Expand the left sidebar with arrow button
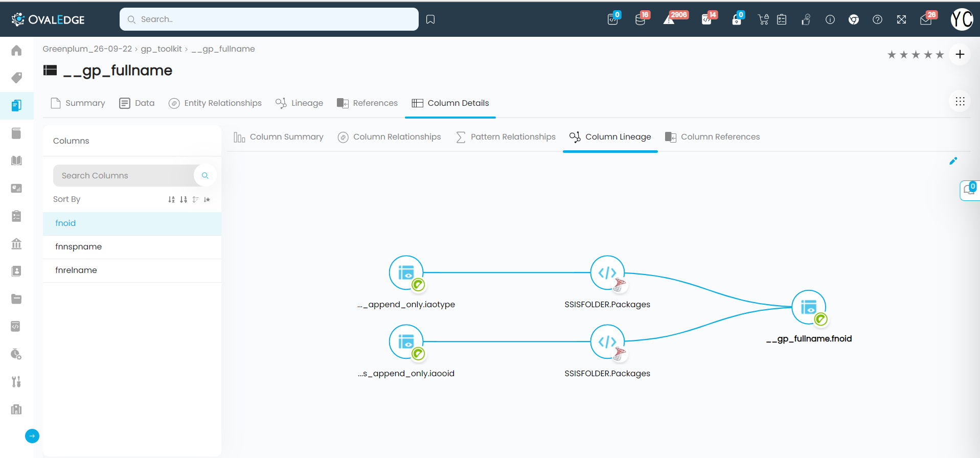This screenshot has width=980, height=458. point(32,436)
